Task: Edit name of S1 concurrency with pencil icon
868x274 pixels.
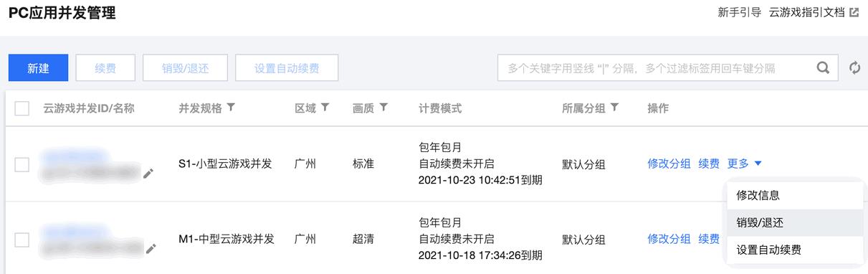Action: [148, 173]
